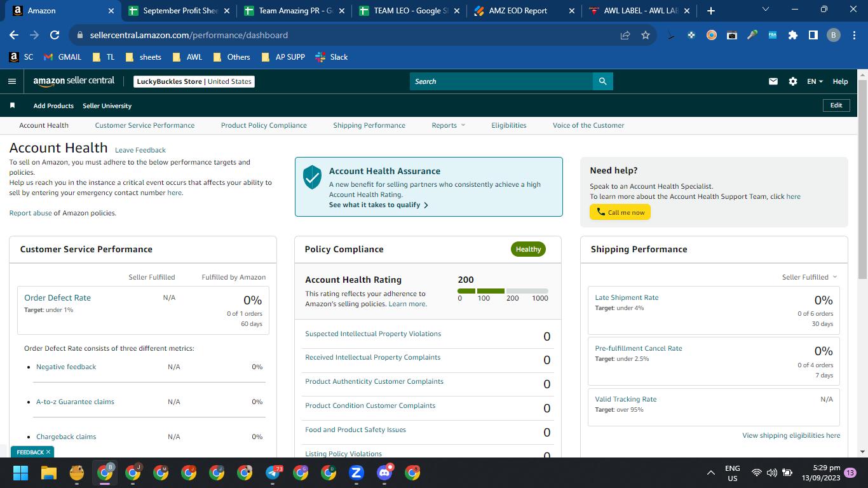
Task: Open the Seller Central mail messages icon
Action: point(773,81)
